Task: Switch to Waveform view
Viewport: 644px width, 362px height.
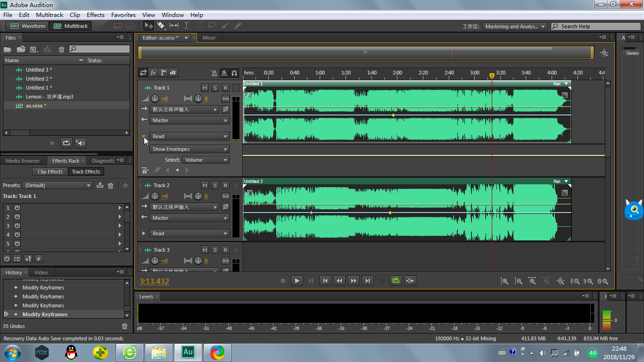Action: [28, 26]
